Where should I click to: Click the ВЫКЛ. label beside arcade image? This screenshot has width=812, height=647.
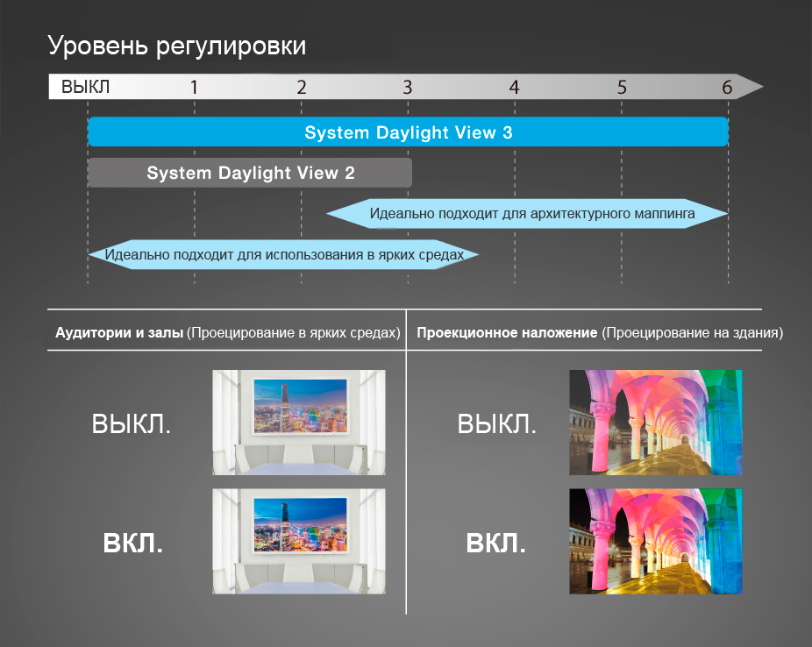(496, 424)
